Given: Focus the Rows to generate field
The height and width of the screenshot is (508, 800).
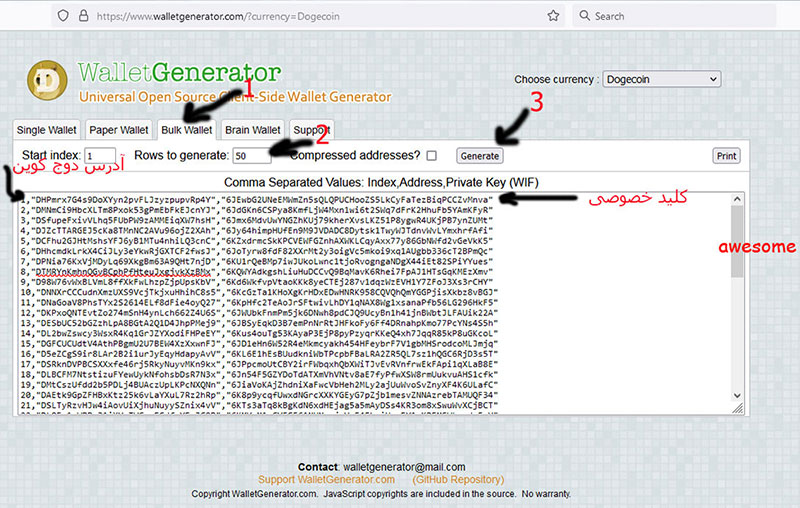Looking at the screenshot, I should pyautogui.click(x=252, y=156).
